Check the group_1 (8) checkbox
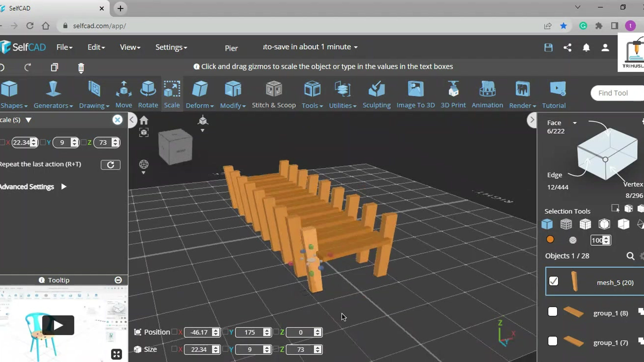This screenshot has width=644, height=362. point(552,312)
